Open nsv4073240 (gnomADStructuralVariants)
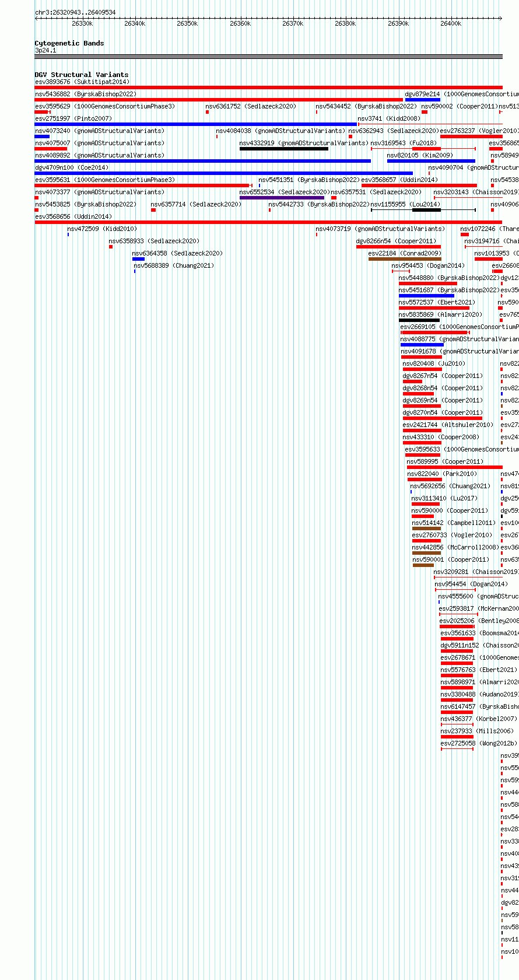The image size is (519, 980). tap(100, 131)
